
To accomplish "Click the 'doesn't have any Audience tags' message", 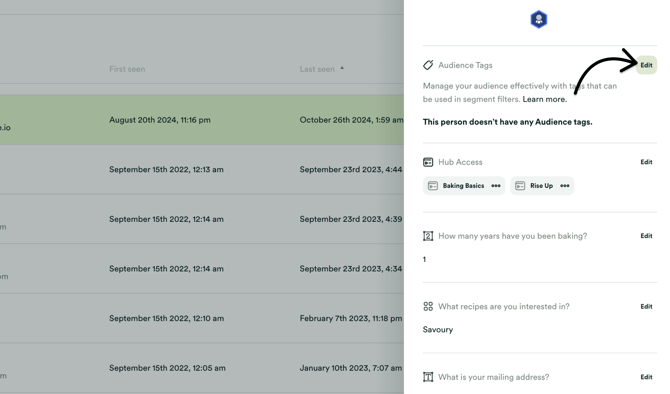I will point(507,122).
